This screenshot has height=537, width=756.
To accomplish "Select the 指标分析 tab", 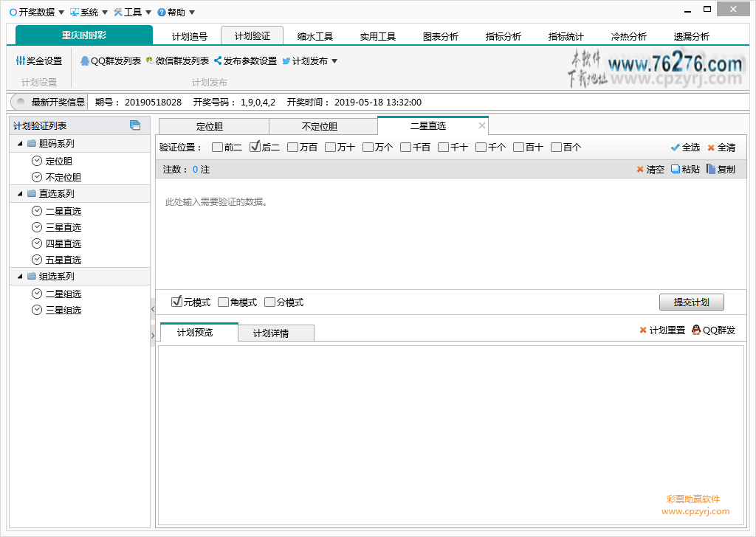I will pos(503,37).
